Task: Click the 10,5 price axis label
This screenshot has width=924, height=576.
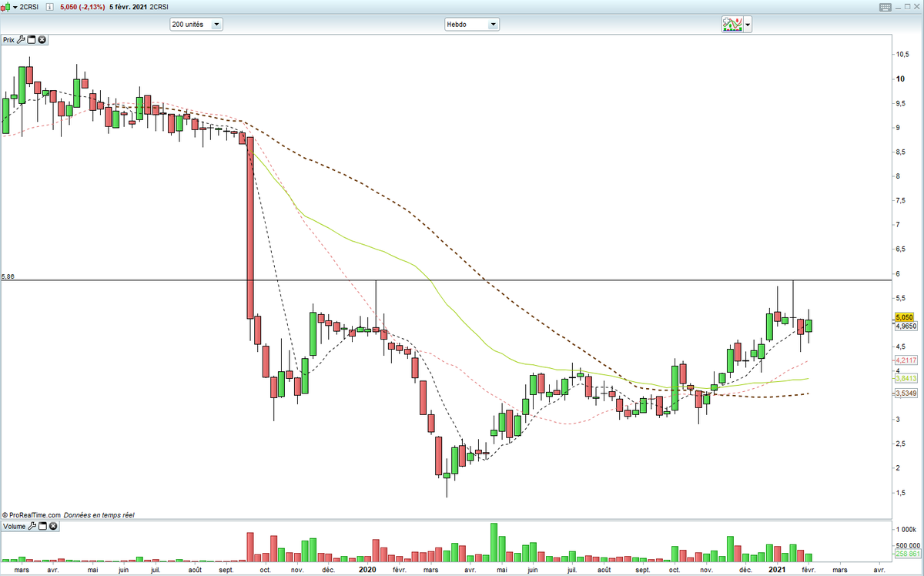Action: tap(902, 54)
